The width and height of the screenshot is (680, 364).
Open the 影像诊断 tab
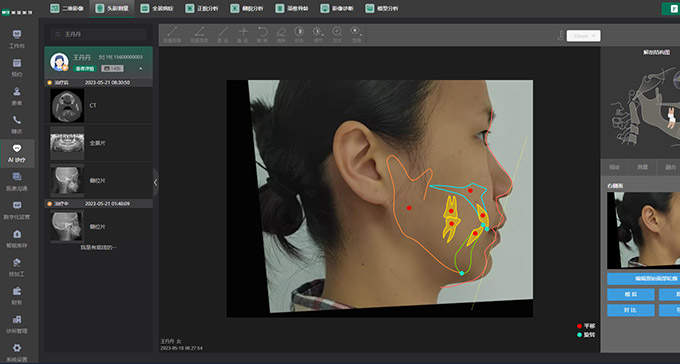tap(337, 8)
